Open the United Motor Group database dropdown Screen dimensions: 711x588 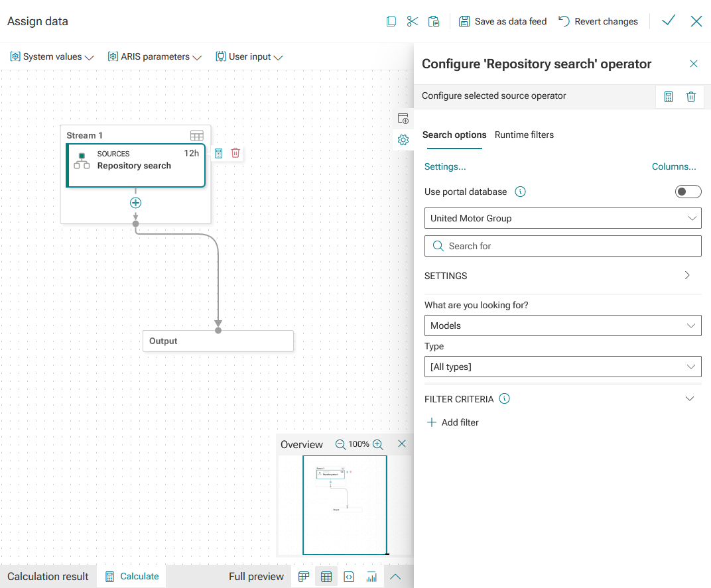562,218
